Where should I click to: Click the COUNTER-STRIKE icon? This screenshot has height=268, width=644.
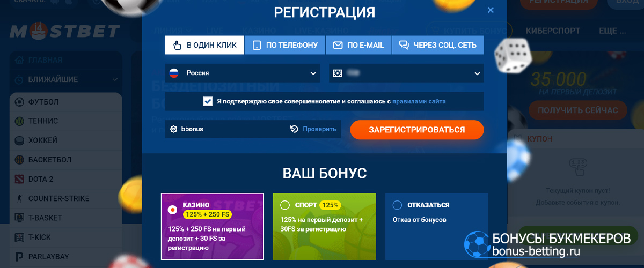click(19, 198)
